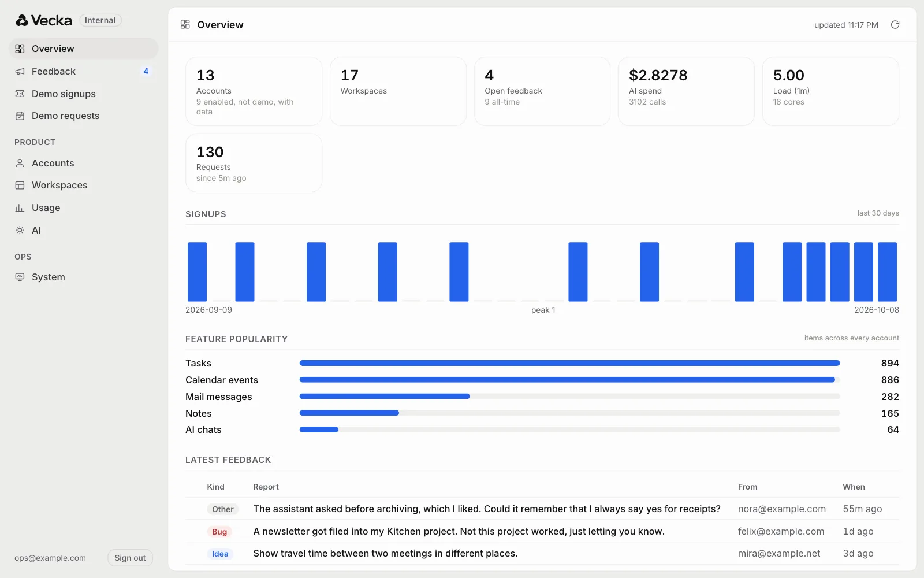Click the refresh icon next to updated time
The height and width of the screenshot is (578, 924).
tap(895, 24)
